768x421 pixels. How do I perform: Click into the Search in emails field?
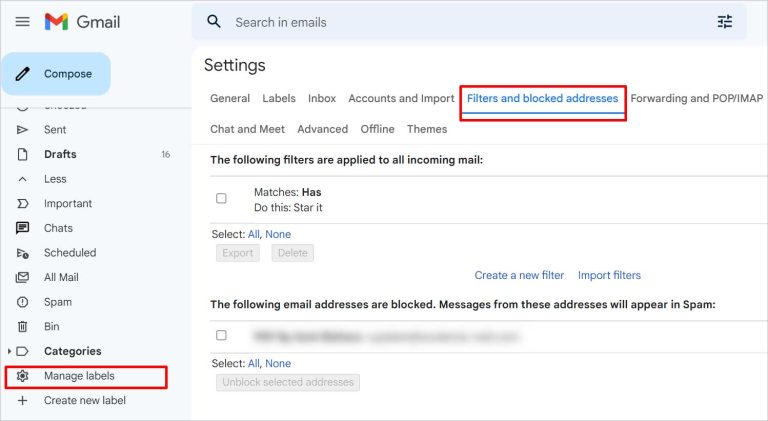point(450,22)
